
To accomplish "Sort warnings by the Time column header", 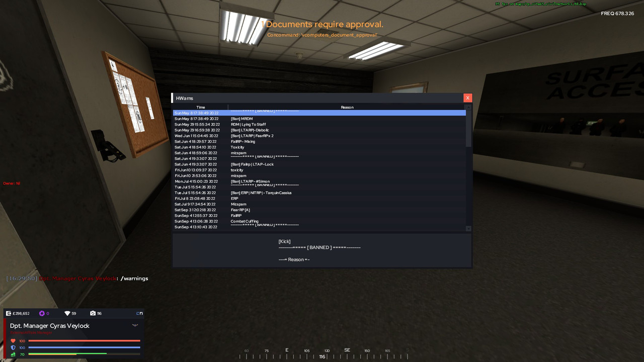I will click(201, 107).
